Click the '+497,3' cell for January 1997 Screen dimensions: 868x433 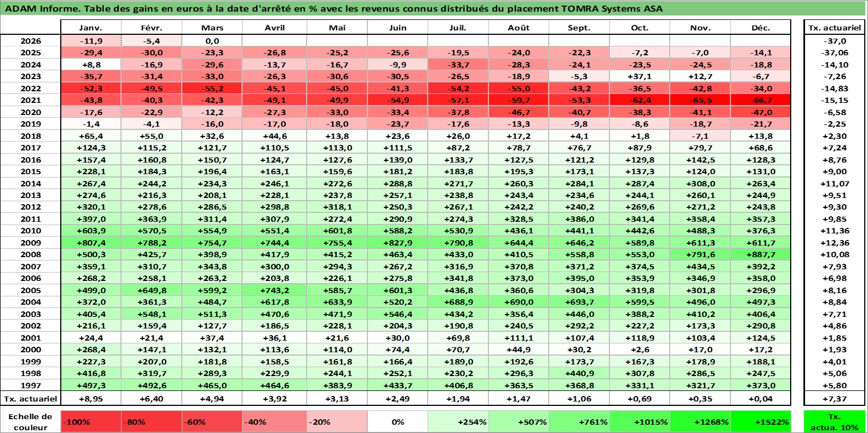[91, 385]
